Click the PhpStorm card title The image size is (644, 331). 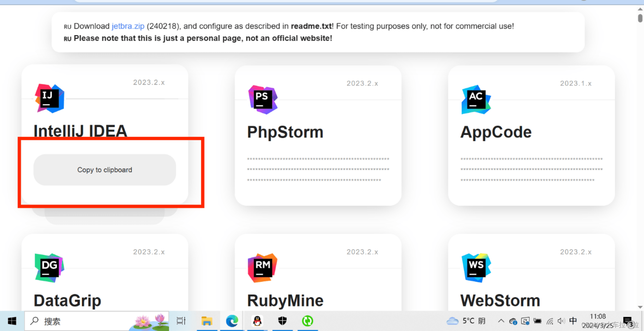pyautogui.click(x=285, y=132)
